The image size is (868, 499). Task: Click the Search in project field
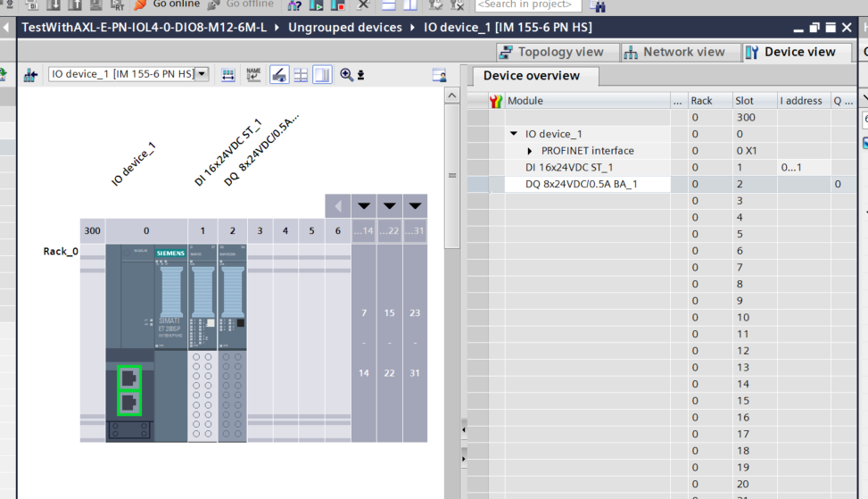tap(528, 4)
